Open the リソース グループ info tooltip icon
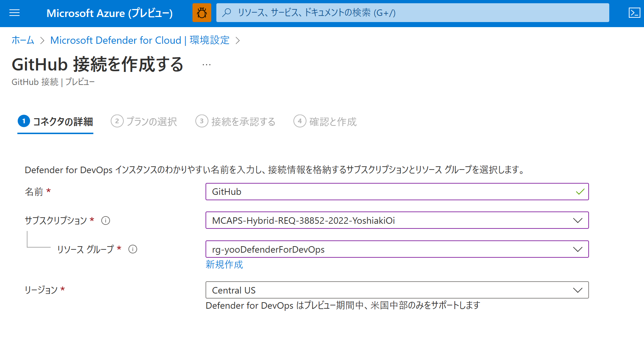Image resolution: width=644 pixels, height=351 pixels. 133,249
